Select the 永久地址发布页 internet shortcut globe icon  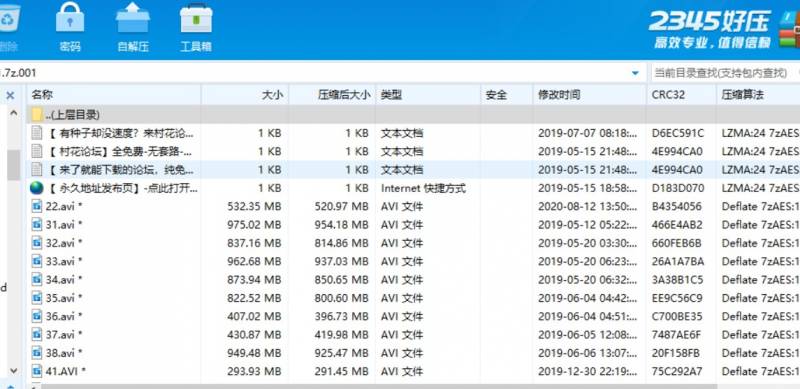coord(37,188)
